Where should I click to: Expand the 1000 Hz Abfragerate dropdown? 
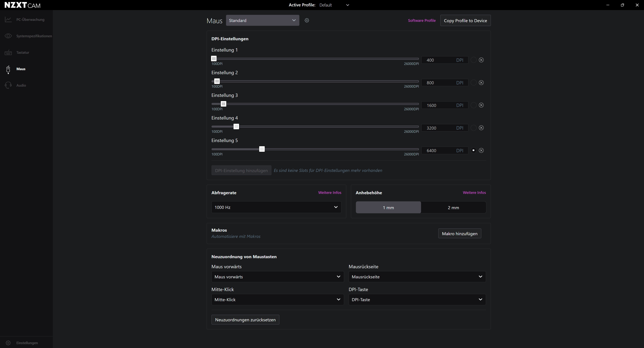pyautogui.click(x=276, y=207)
